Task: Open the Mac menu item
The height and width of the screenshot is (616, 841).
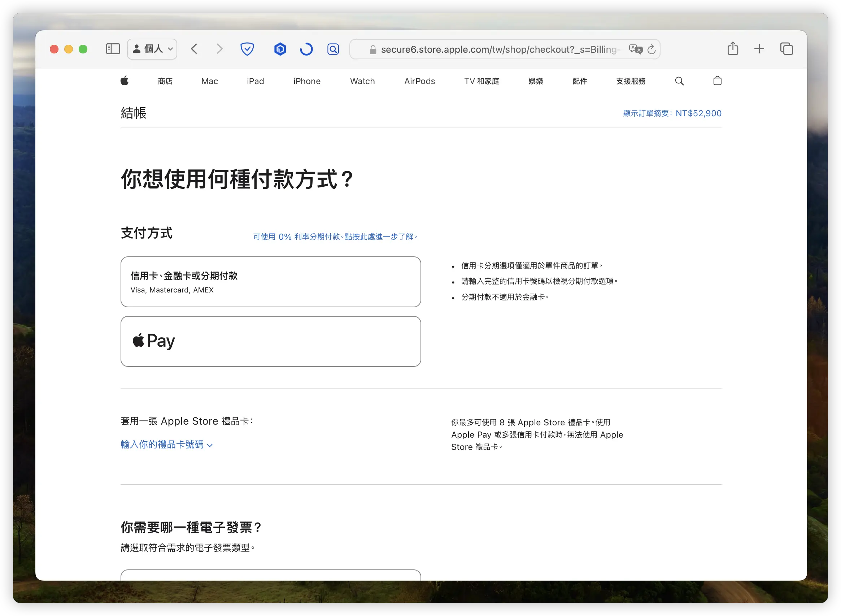Action: (x=209, y=81)
